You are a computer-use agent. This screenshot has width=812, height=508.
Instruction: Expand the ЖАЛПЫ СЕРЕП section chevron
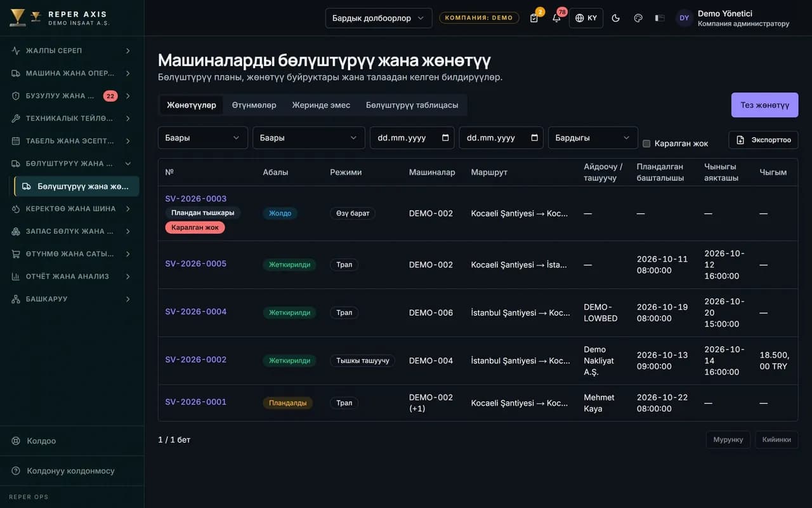point(128,51)
